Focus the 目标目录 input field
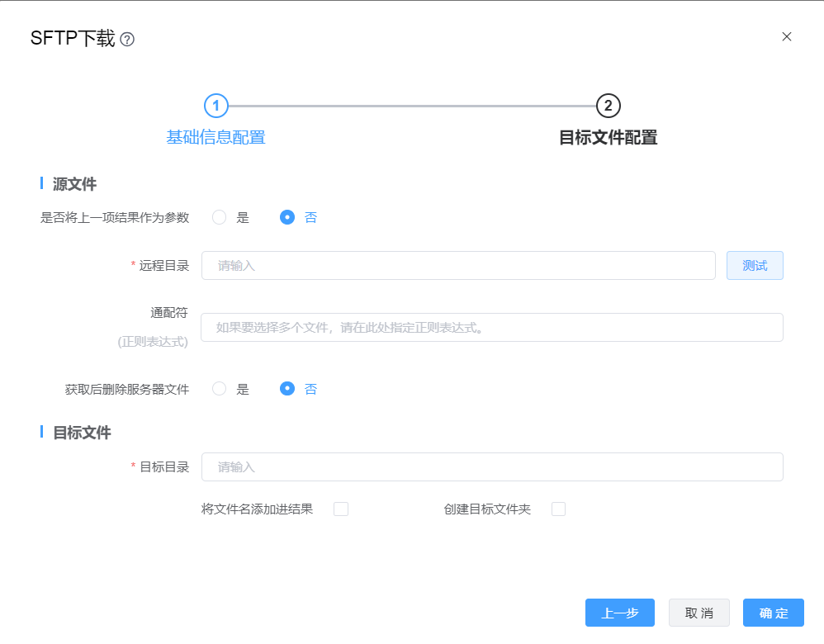 491,467
